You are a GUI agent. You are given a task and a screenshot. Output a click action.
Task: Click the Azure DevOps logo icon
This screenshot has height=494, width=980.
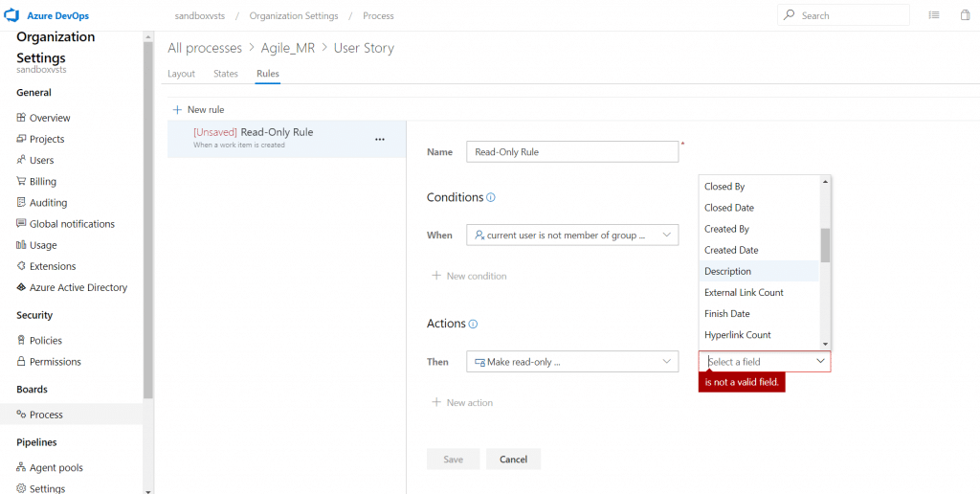tap(13, 15)
